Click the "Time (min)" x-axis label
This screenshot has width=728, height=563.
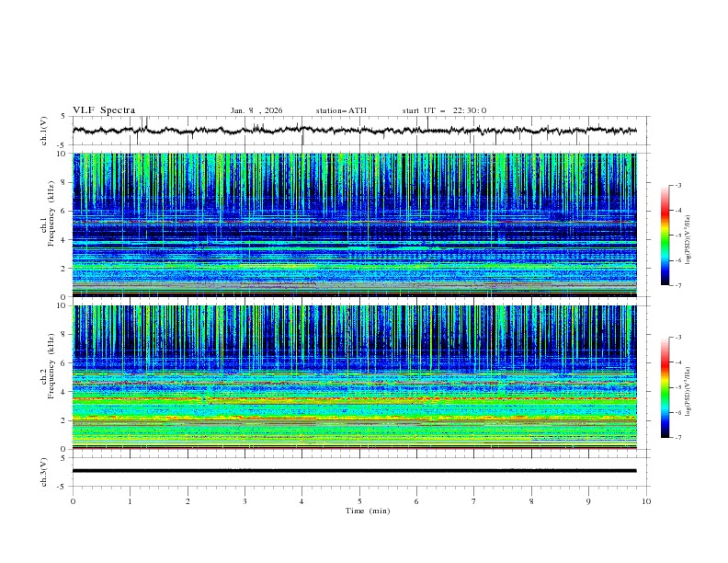[368, 511]
